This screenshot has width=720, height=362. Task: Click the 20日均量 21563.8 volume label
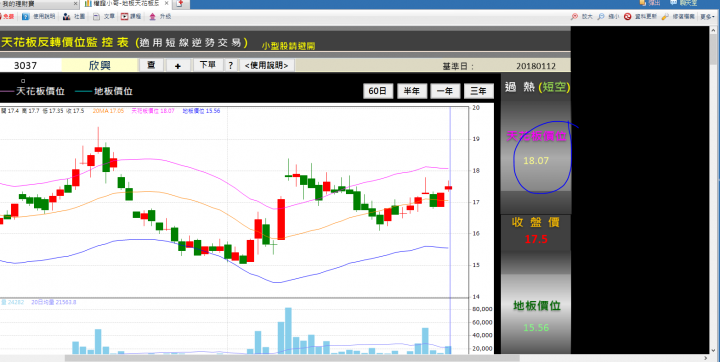(x=54, y=302)
